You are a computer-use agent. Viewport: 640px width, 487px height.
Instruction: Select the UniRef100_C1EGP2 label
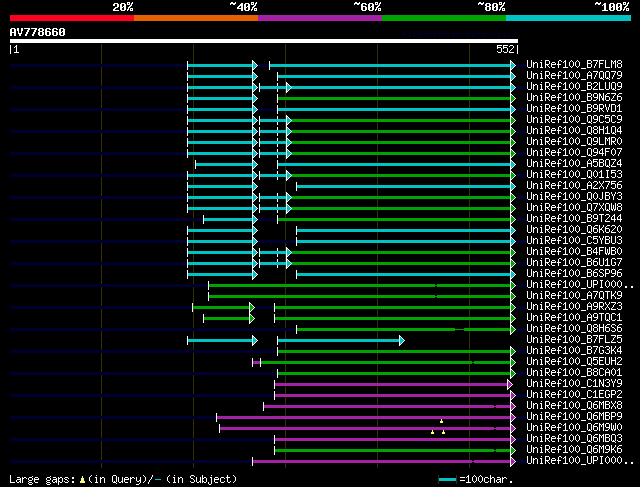coord(574,395)
